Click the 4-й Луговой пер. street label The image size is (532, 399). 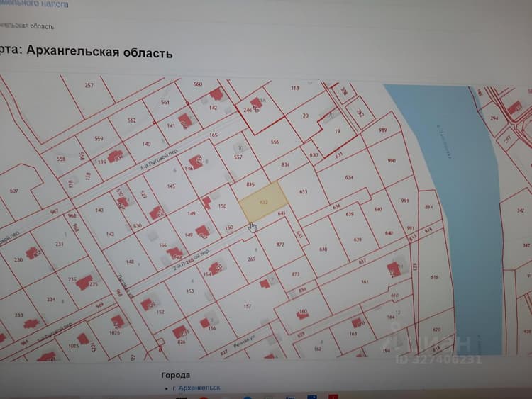point(160,161)
